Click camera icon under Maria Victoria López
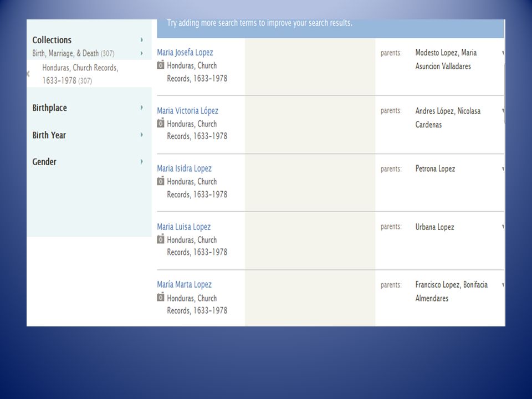Screen dimensions: 532x399 161,123
